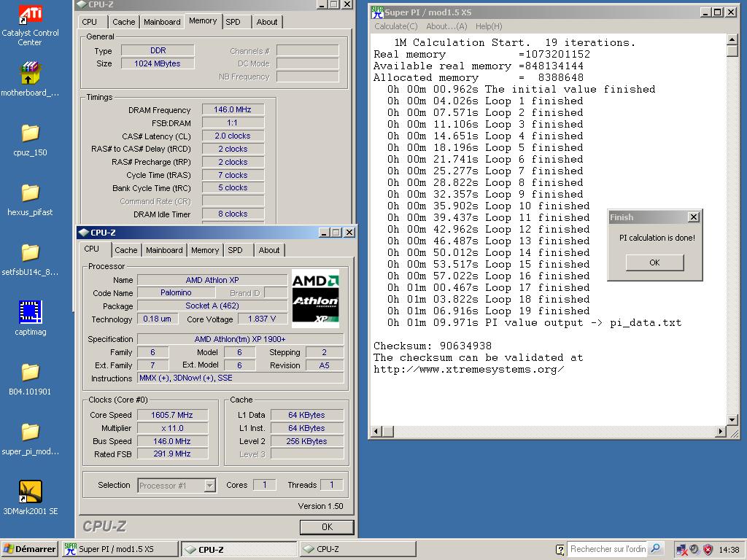747x560 pixels.
Task: Switch to Cache tab in back CPU-Z window
Action: tap(124, 22)
